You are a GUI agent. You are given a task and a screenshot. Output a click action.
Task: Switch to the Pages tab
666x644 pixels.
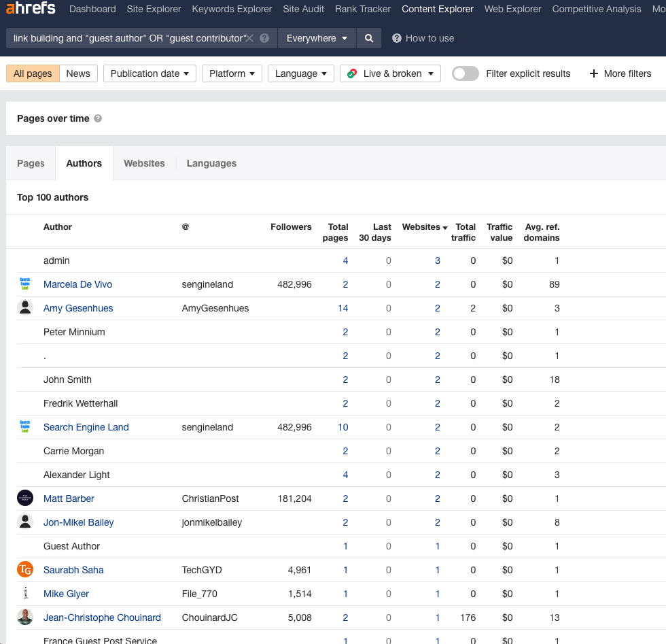coord(31,163)
